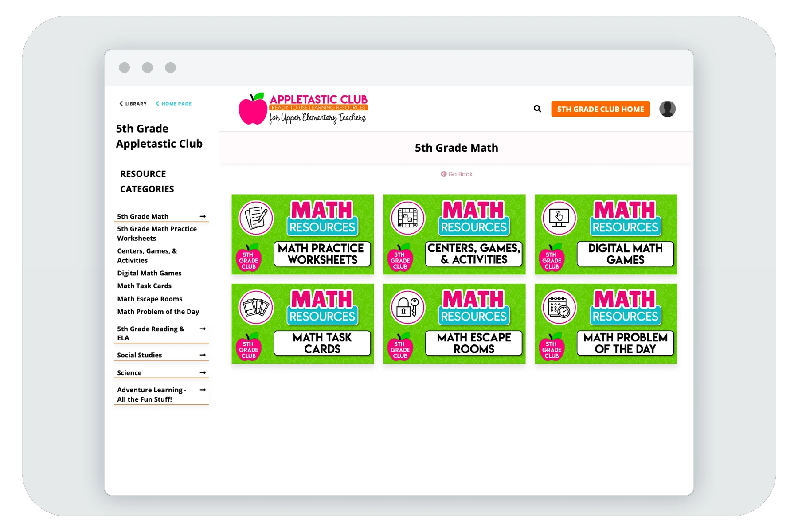
Task: Select Math Problem of the Day in sidebar
Action: click(x=158, y=312)
